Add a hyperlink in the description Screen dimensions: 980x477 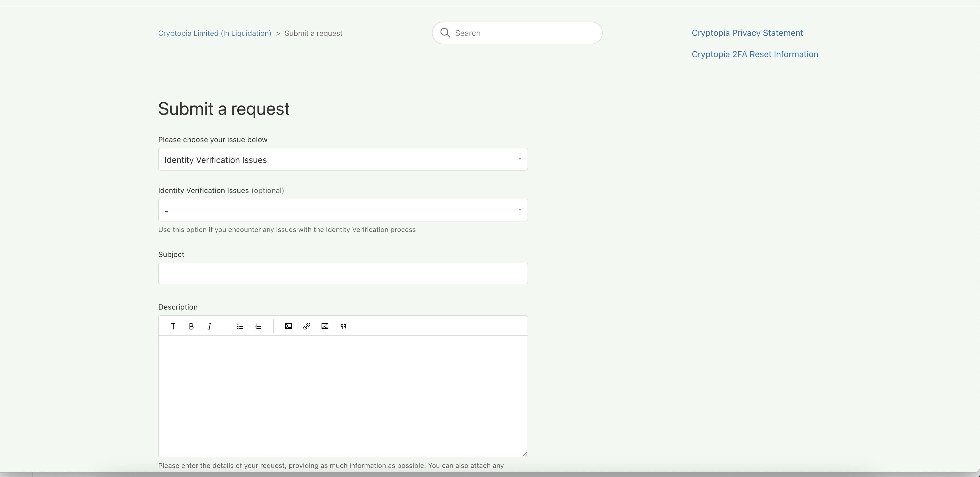[x=307, y=326]
